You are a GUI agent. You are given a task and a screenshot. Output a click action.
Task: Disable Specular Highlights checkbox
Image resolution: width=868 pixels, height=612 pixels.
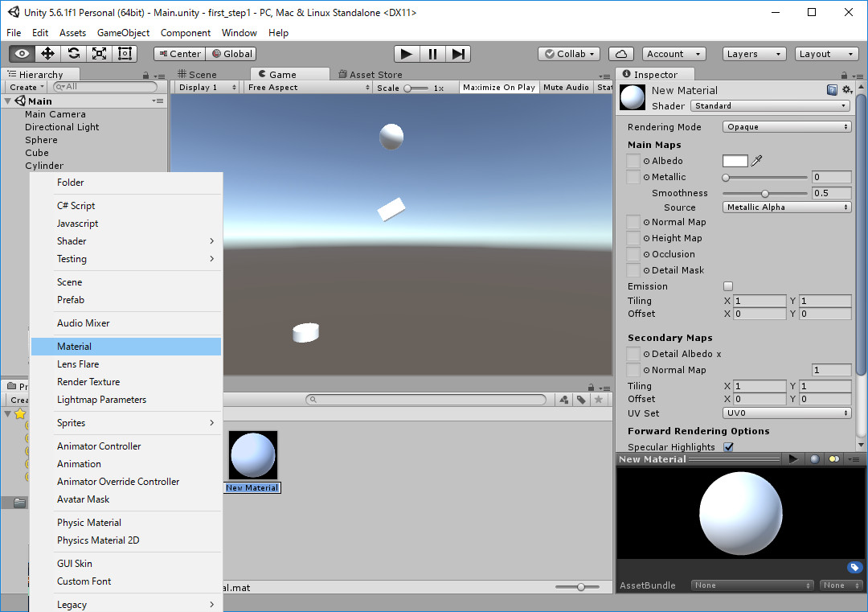pos(728,447)
